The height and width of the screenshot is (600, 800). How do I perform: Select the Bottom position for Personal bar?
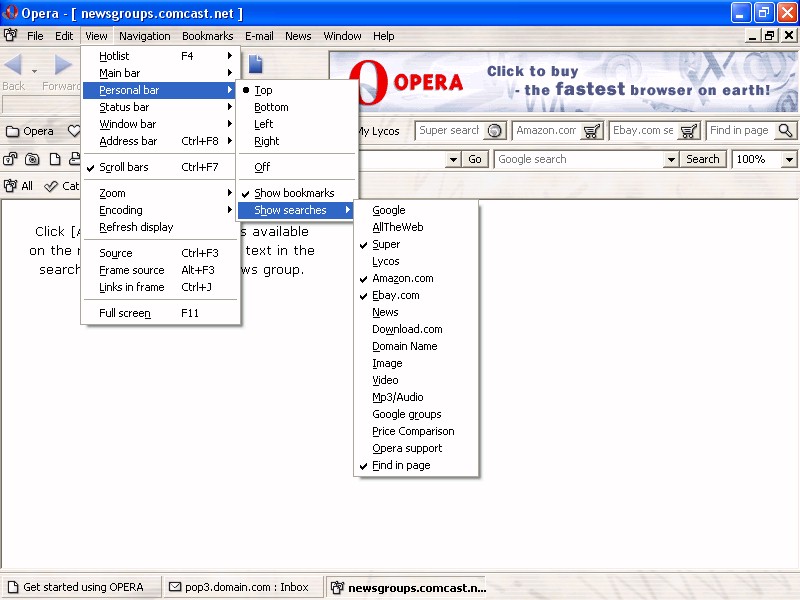click(271, 107)
